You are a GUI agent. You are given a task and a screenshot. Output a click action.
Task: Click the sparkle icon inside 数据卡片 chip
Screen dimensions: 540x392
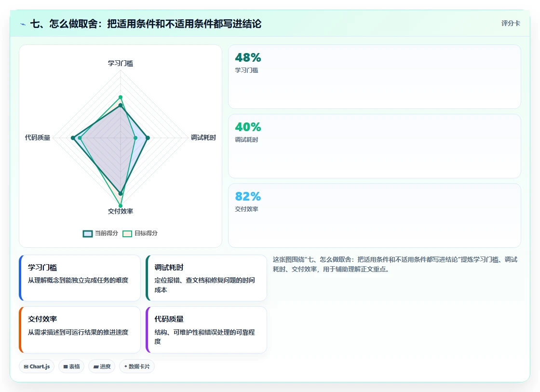[126, 366]
